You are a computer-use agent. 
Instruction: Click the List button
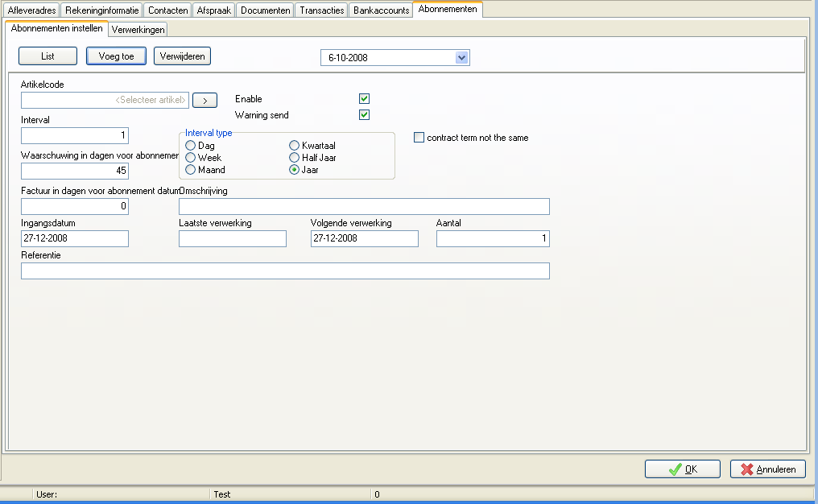48,56
